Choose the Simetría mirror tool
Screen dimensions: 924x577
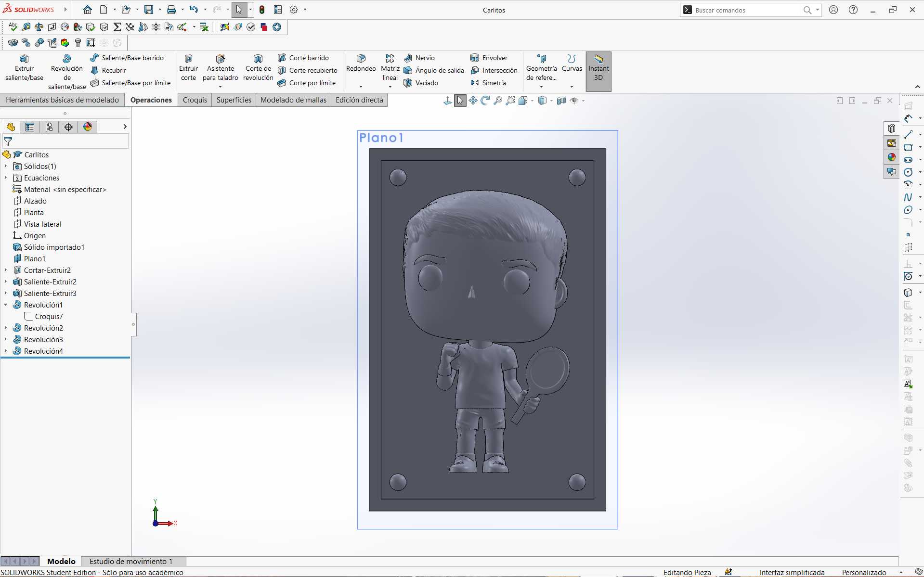(488, 83)
